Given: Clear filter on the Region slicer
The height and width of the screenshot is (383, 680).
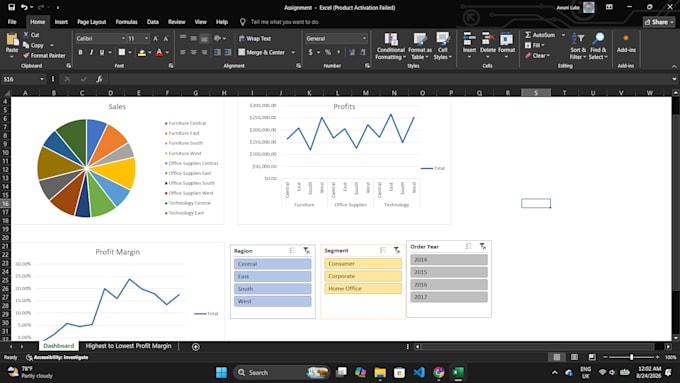Looking at the screenshot, I should pos(307,251).
